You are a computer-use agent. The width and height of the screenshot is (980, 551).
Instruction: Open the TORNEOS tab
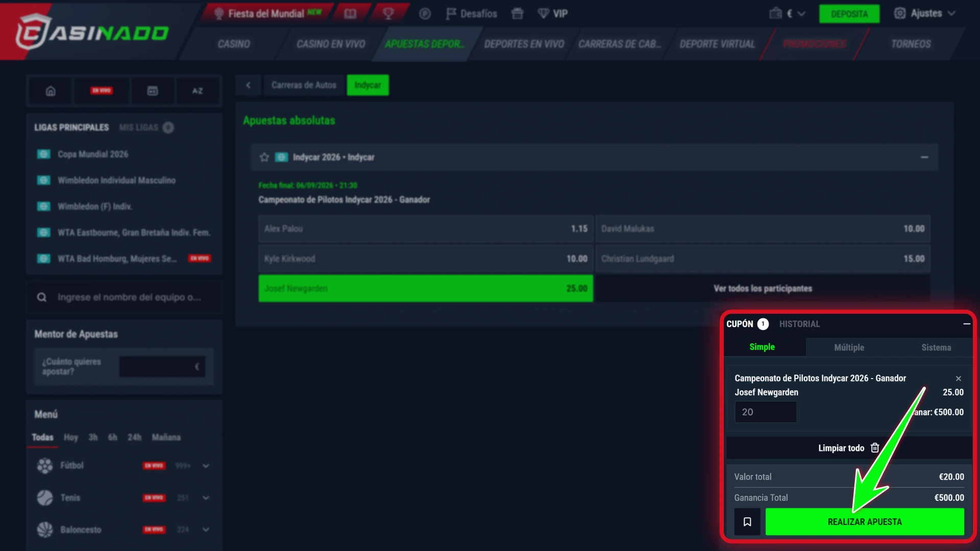click(x=911, y=44)
